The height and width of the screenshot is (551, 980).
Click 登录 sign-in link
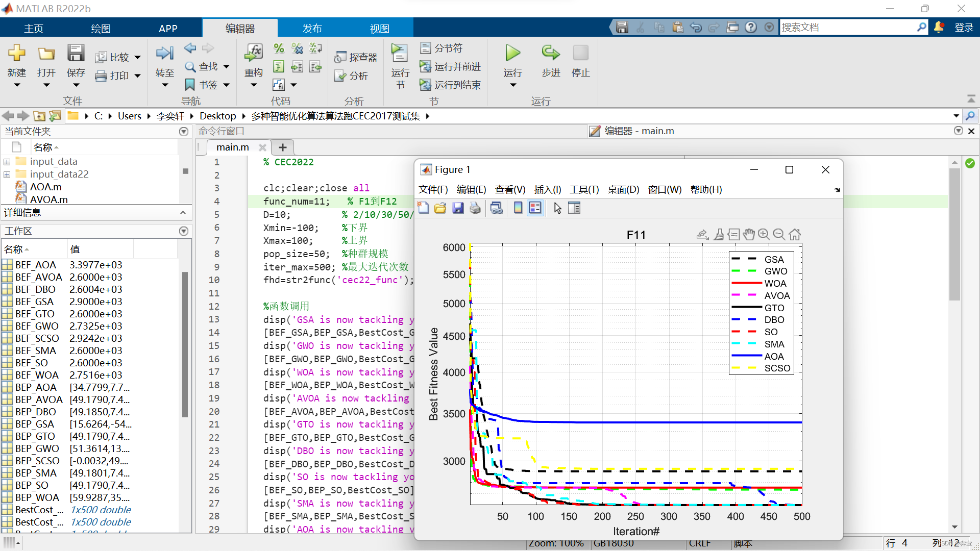[x=964, y=28]
